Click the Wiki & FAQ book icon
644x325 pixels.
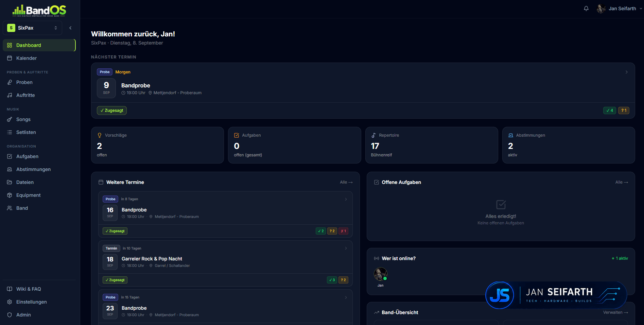(x=10, y=289)
